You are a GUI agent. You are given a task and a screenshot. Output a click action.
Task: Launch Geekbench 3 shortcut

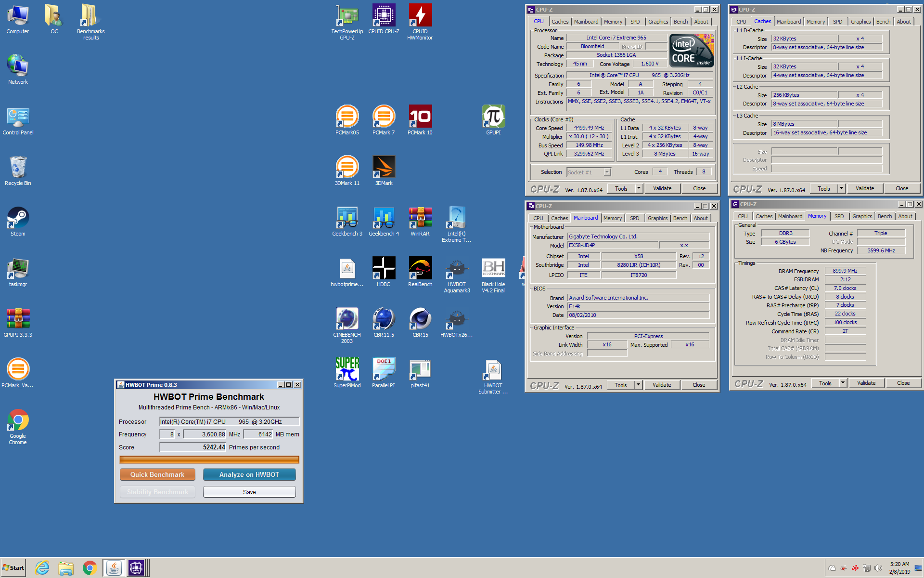pyautogui.click(x=347, y=222)
